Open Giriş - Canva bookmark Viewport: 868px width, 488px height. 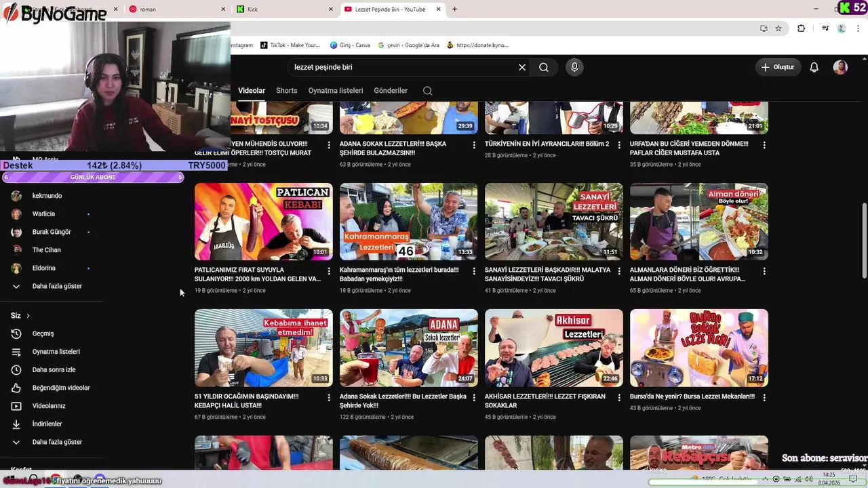click(350, 45)
